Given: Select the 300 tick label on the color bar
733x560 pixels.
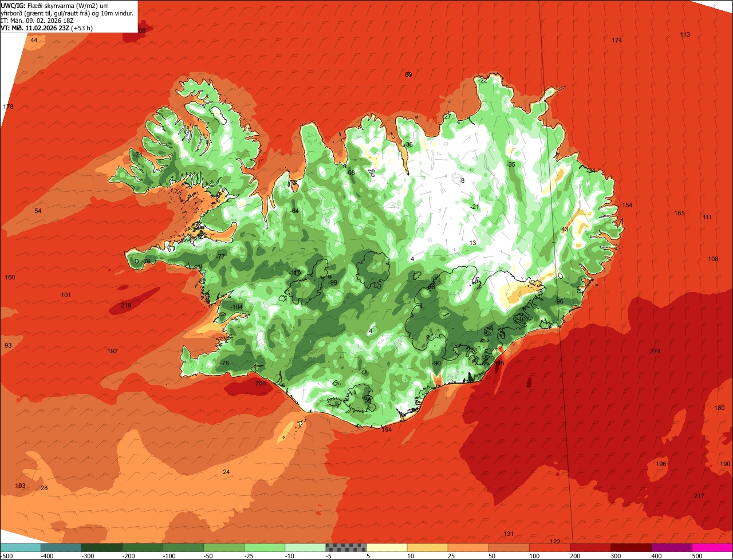Looking at the screenshot, I should pos(616,556).
